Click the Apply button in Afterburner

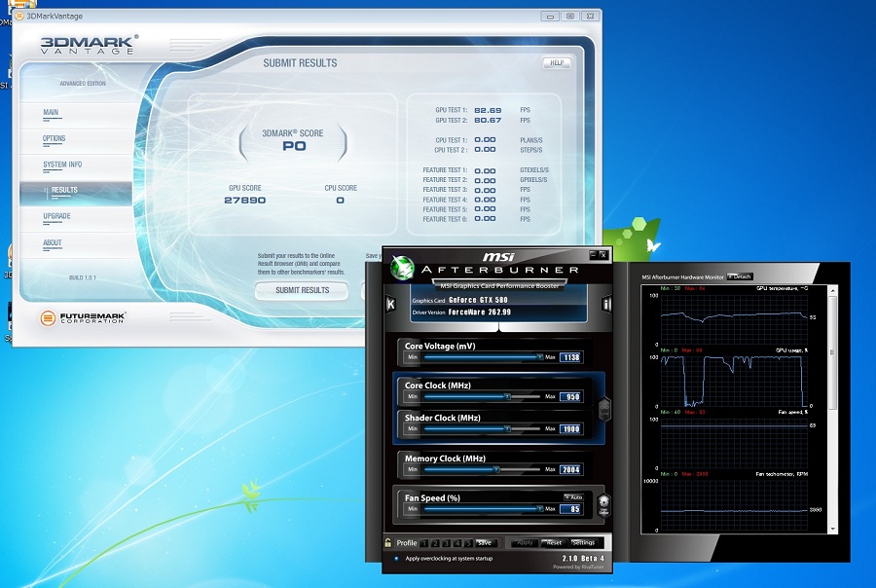tap(524, 542)
